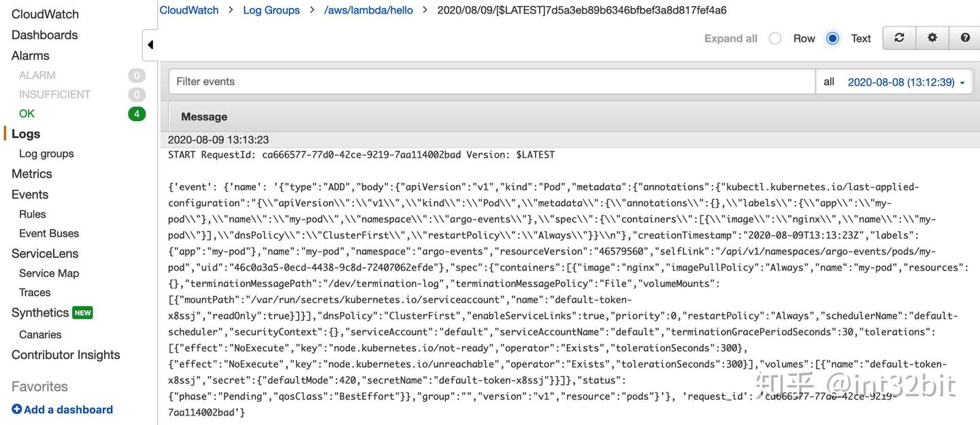Open INSUFFICIENT alarms in sidebar
The height and width of the screenshot is (425, 980).
coord(54,95)
